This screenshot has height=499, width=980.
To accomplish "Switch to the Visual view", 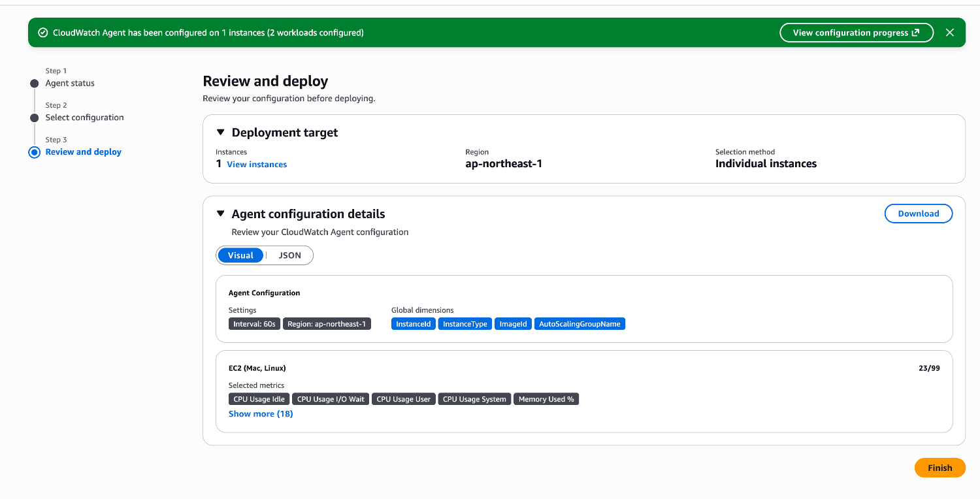I will point(240,255).
